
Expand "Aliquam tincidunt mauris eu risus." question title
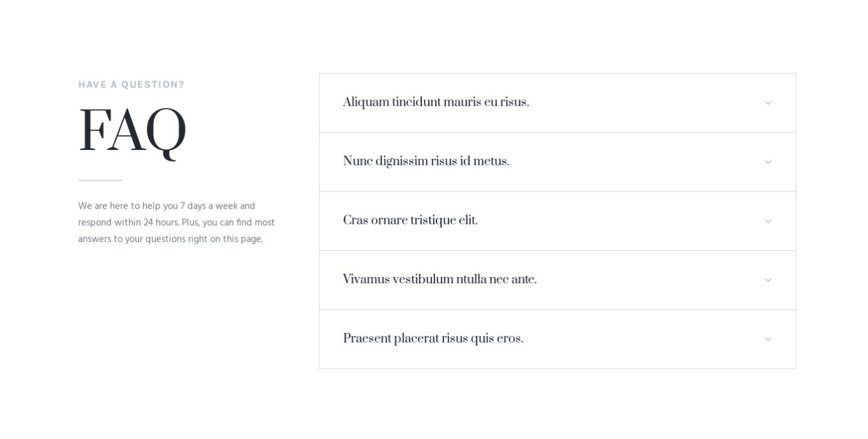436,103
